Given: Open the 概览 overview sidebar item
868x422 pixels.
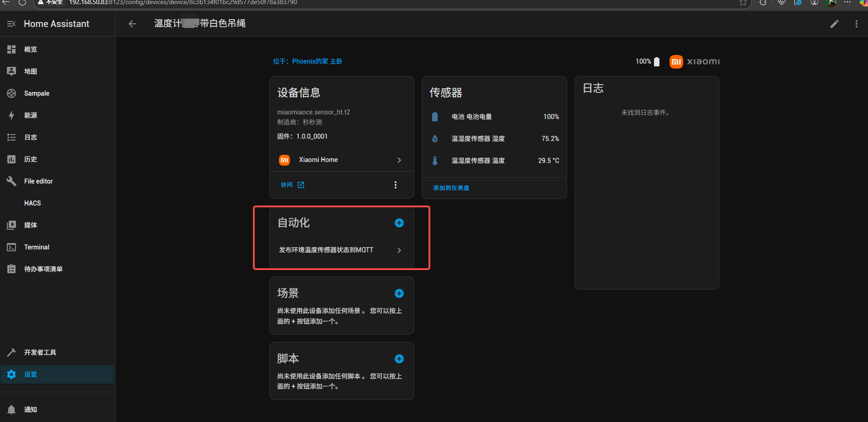Looking at the screenshot, I should click(x=31, y=49).
